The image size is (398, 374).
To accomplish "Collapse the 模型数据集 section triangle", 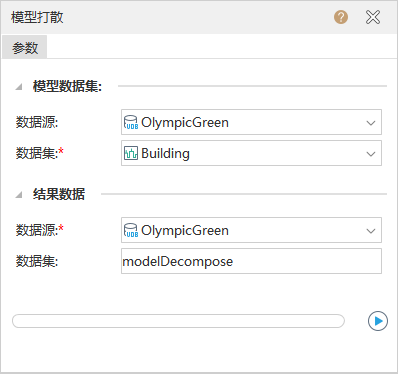I will 19,87.
